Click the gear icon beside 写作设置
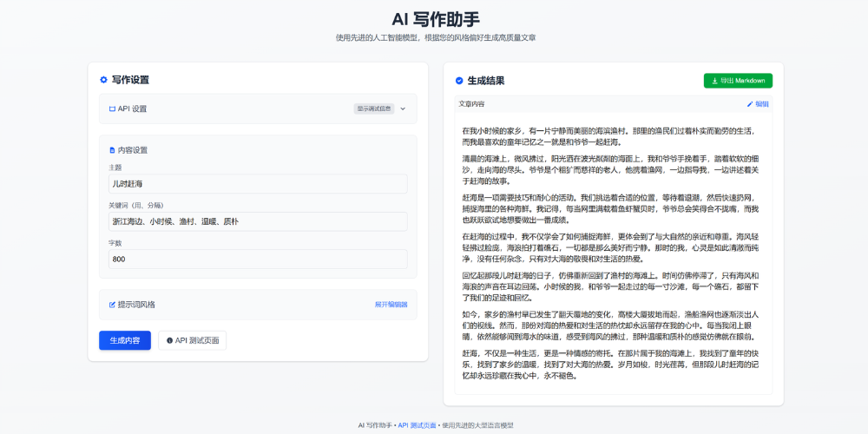Image resolution: width=868 pixels, height=434 pixels. tap(103, 80)
